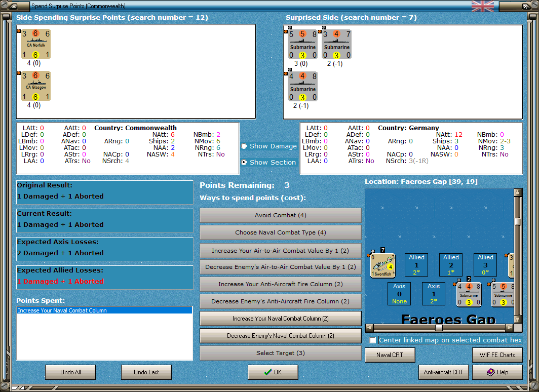Open the Anti-aircraft CRT chart
This screenshot has height=392, width=539.
[443, 372]
